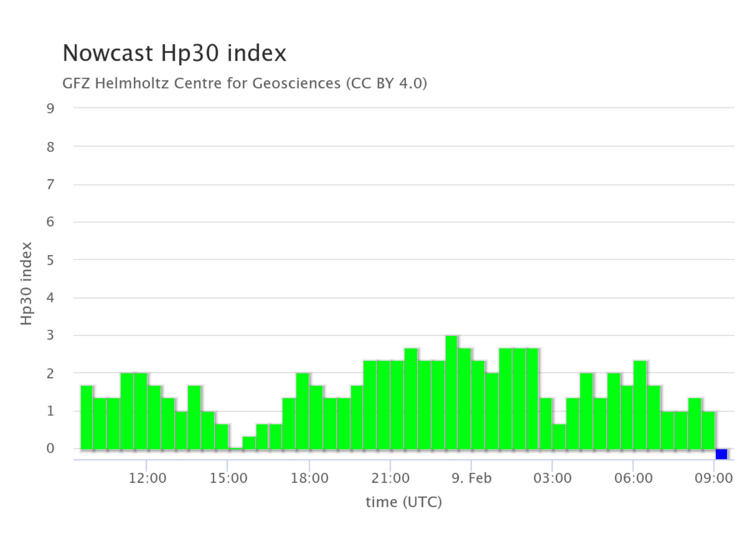Click the 15:00 time axis label
This screenshot has height=560, width=747.
(x=228, y=478)
